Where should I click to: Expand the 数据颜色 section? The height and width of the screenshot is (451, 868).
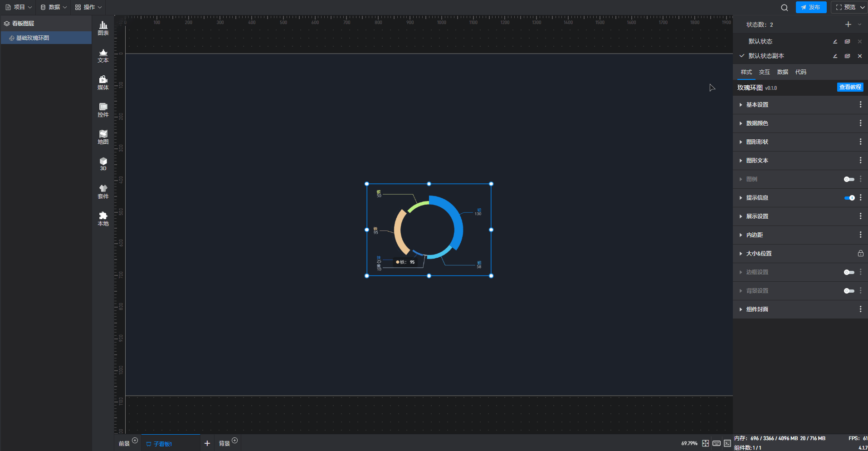pyautogui.click(x=757, y=123)
